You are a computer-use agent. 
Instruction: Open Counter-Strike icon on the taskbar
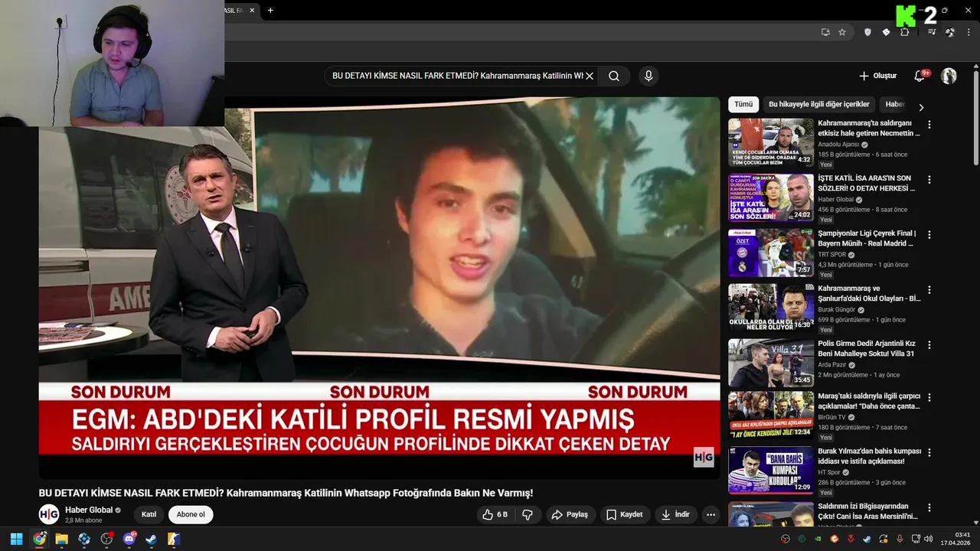pos(174,539)
